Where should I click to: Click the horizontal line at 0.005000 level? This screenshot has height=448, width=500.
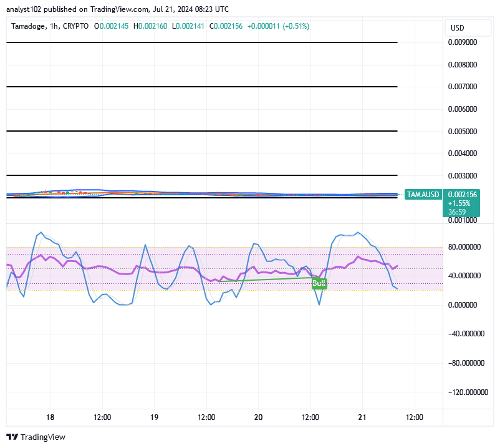point(202,131)
